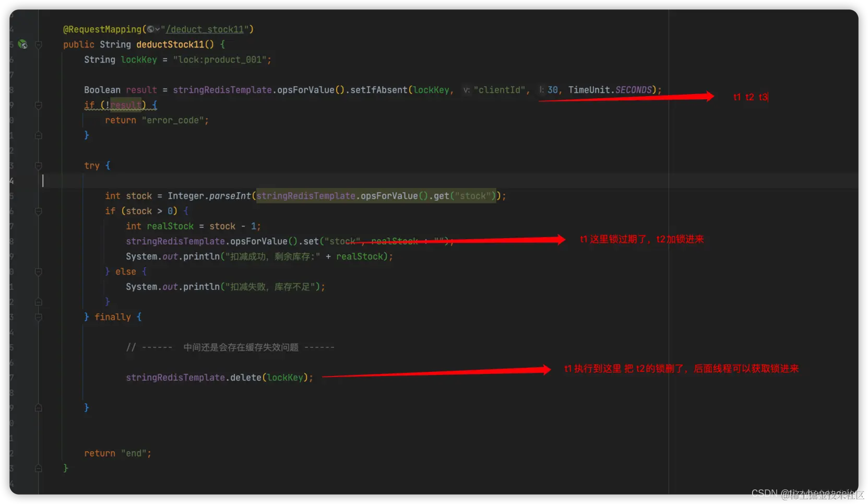Screen dimensions: 868x504
Task: Click the comment "中间还是会存在缓存失效问题"
Action: (241, 347)
